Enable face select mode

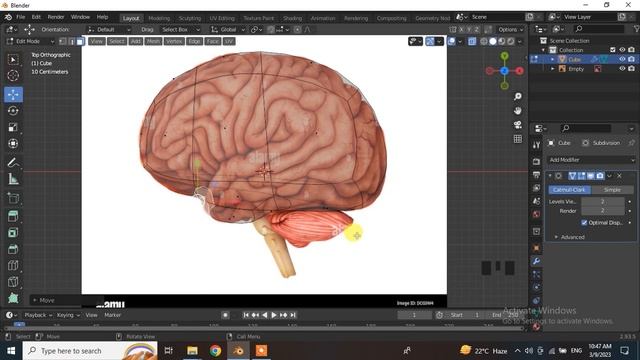[80, 41]
